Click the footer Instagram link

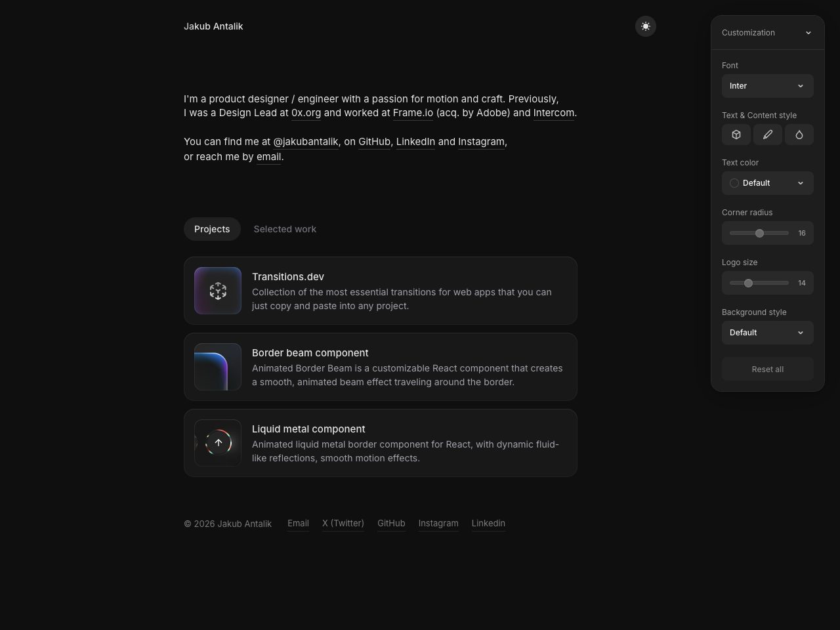[438, 523]
